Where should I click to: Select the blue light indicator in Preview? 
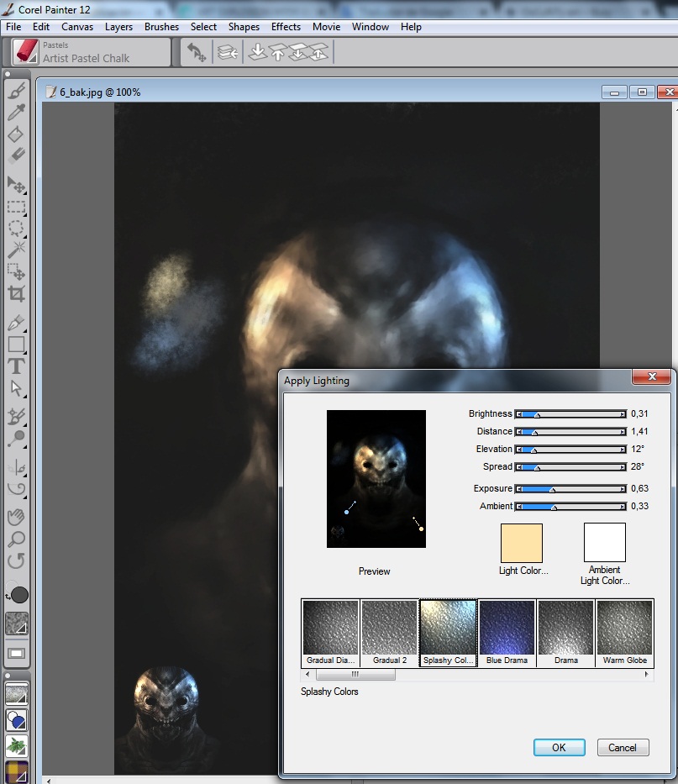(346, 512)
